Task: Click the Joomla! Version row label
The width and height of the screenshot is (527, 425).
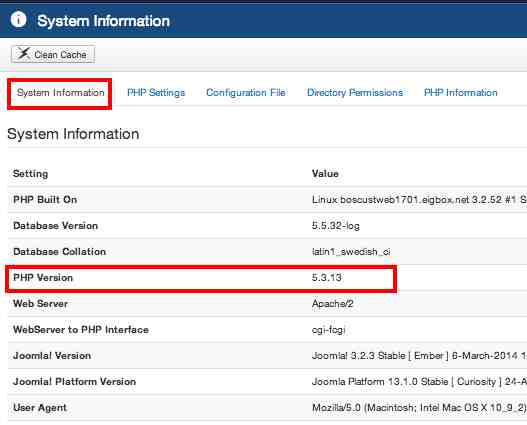Action: coord(52,356)
